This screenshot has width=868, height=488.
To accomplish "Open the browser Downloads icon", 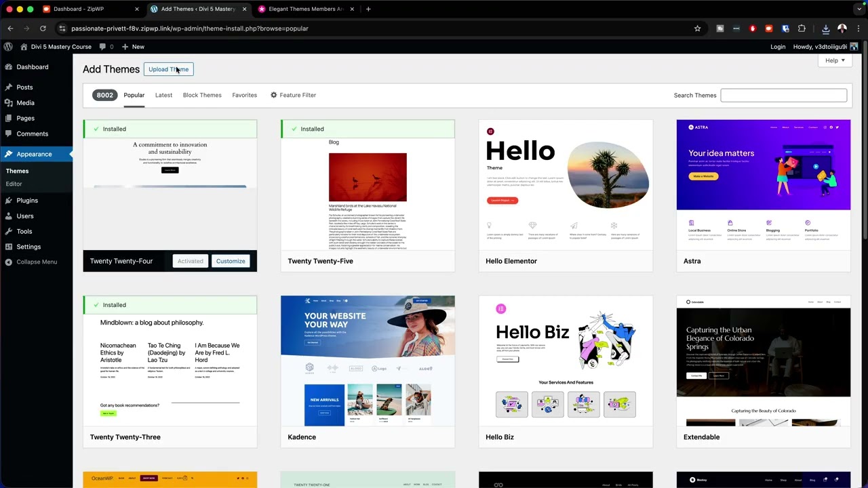I will click(x=825, y=28).
